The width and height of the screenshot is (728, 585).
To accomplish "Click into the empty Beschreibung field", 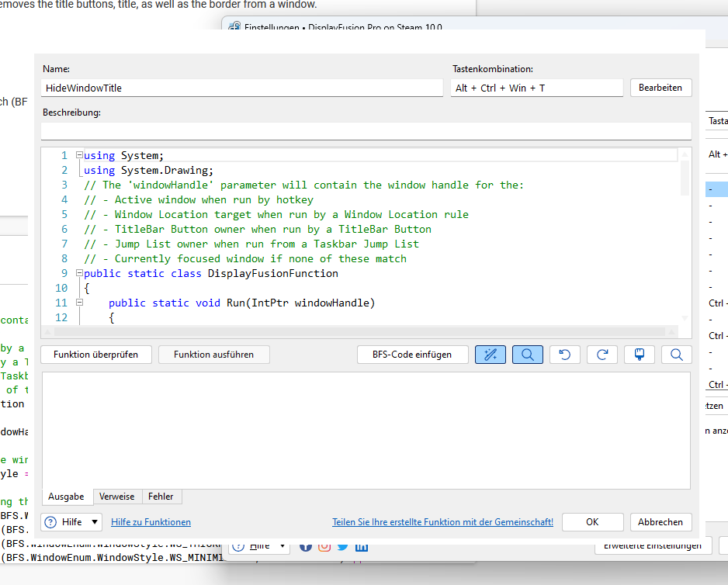I will point(366,131).
